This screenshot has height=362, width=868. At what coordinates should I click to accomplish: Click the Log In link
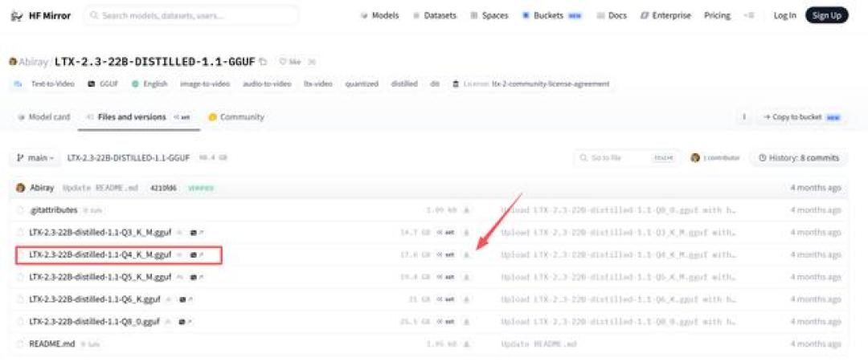click(784, 15)
